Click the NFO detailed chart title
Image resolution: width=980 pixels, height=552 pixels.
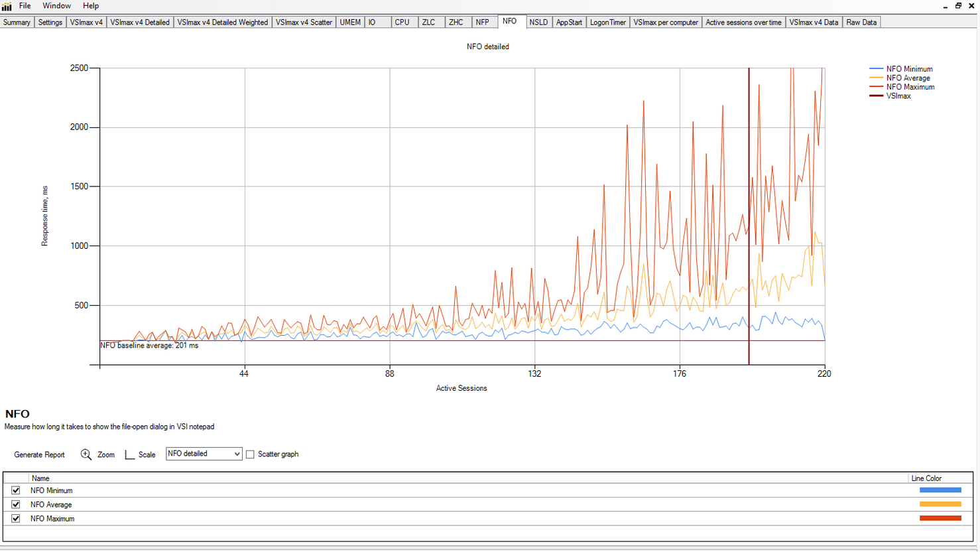coord(488,46)
